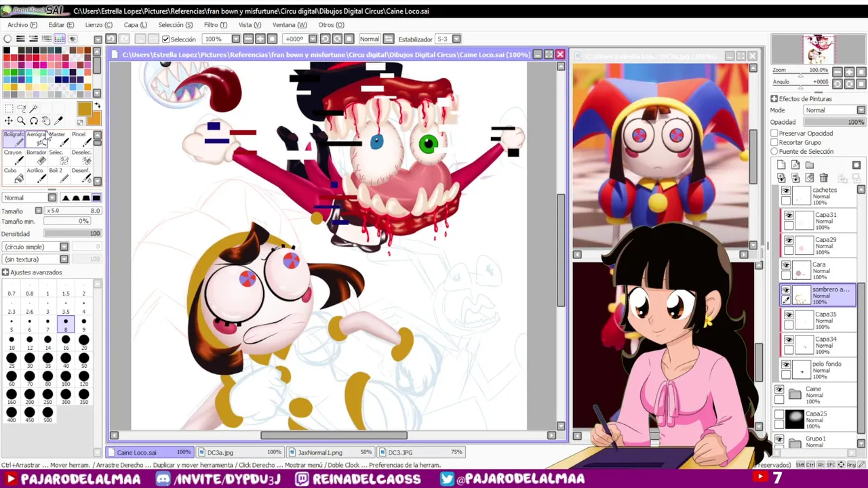Hide the Capa31 layer
This screenshot has height=488, width=868.
pos(789,216)
